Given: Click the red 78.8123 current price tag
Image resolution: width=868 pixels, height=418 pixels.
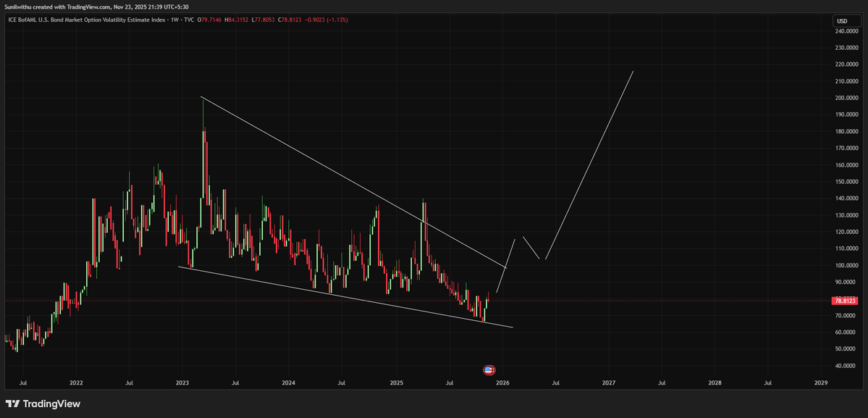Looking at the screenshot, I should [846, 301].
